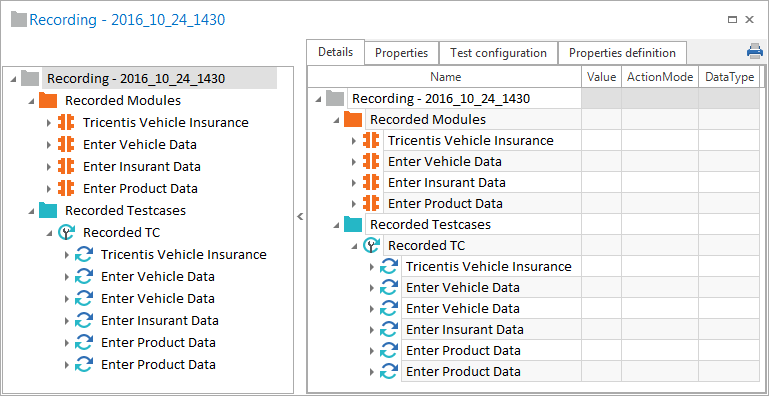
Task: Click orange module icon of Enter Product Data in Details
Action: click(x=371, y=203)
